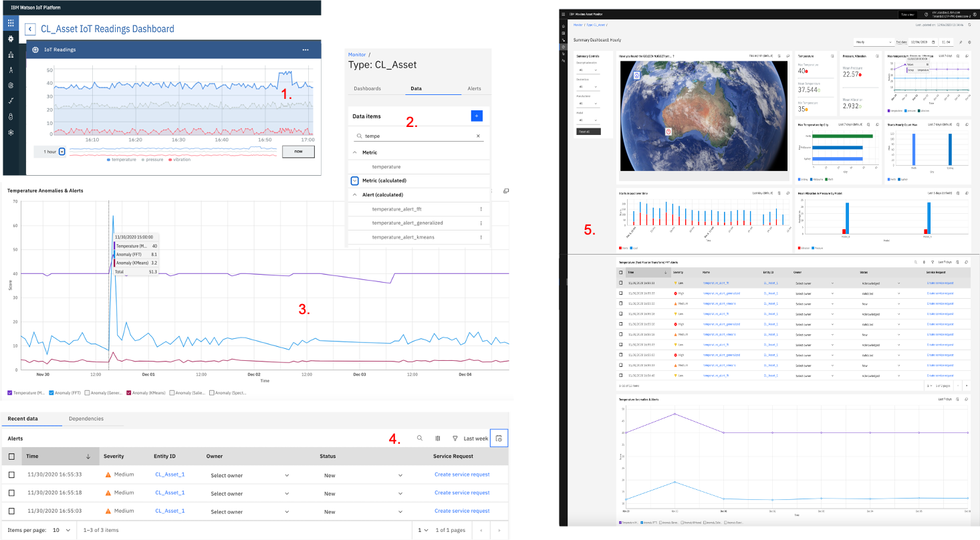Image resolution: width=980 pixels, height=540 pixels.
Task: Filter the Alerts table
Action: 455,438
